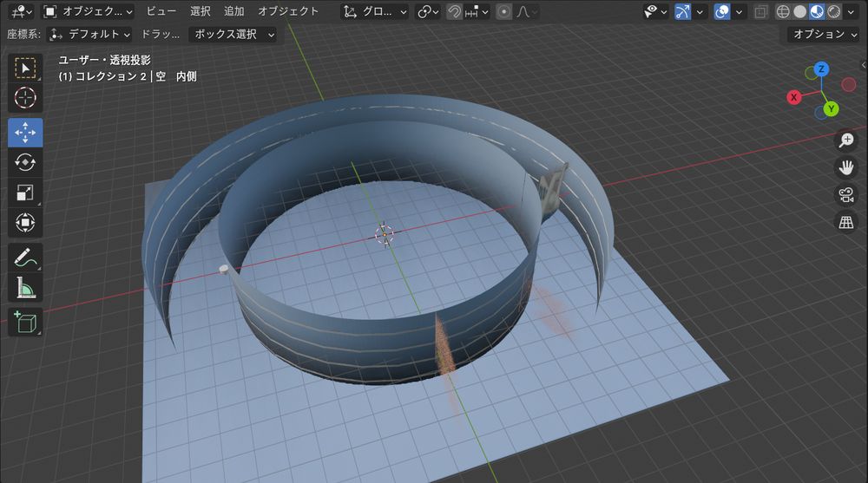Select the Rotate tool
Image resolution: width=868 pixels, height=483 pixels.
pos(25,163)
